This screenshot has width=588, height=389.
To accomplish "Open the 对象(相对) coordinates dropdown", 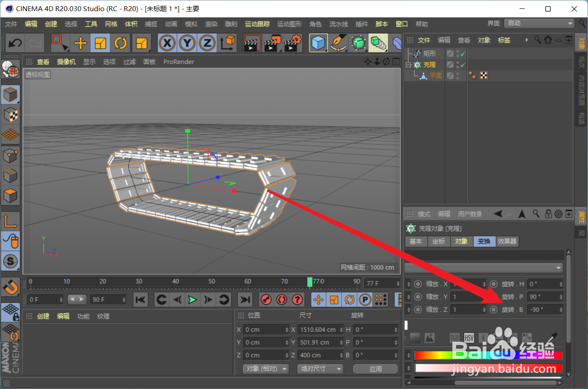I will point(266,369).
